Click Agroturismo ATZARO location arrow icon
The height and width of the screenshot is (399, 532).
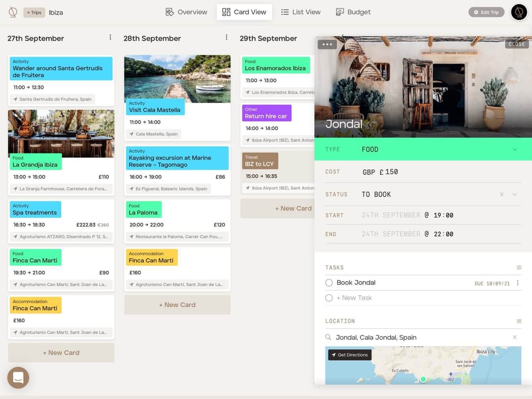pos(15,237)
